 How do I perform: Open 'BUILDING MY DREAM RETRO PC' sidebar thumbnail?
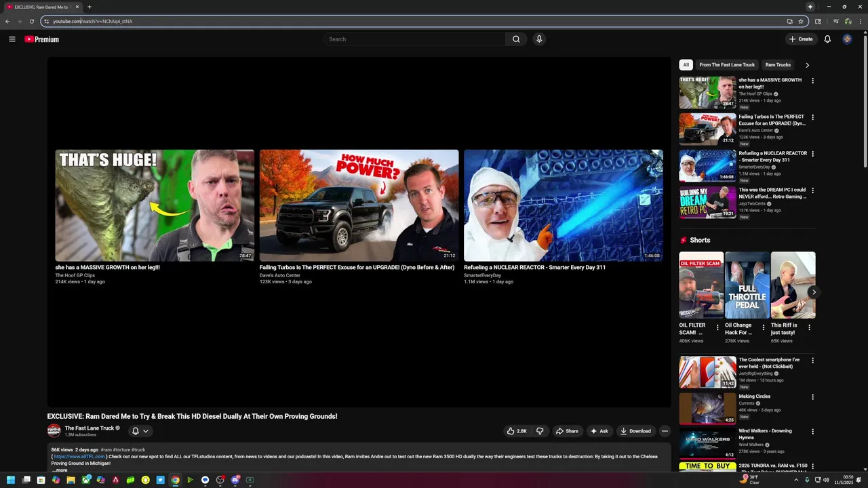707,202
